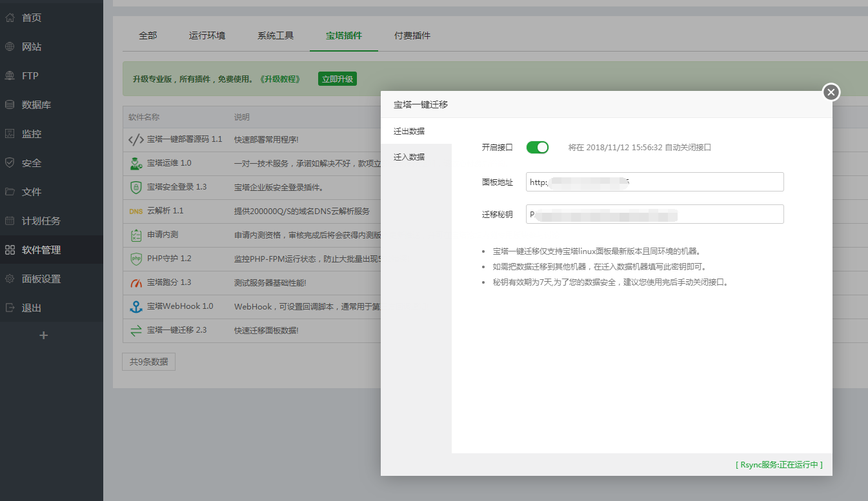Click the 宝塔一键部署源码 1.1 name
868x501 pixels.
(x=185, y=139)
